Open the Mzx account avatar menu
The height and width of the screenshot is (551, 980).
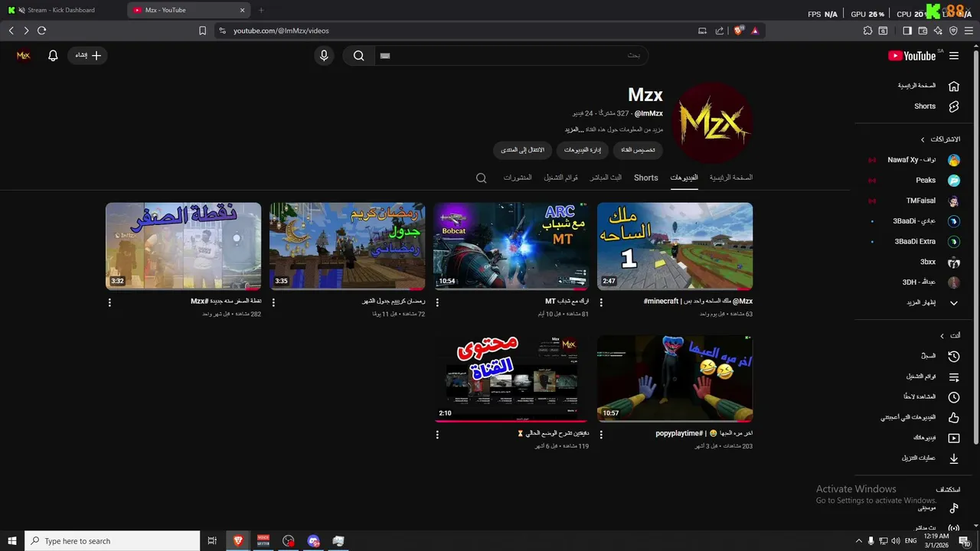[x=23, y=56]
